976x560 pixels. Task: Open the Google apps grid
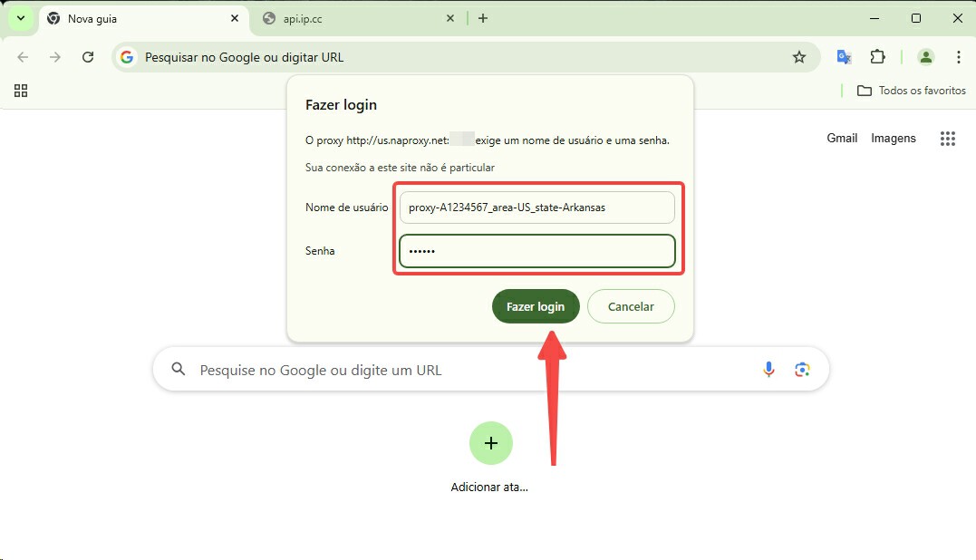click(947, 138)
